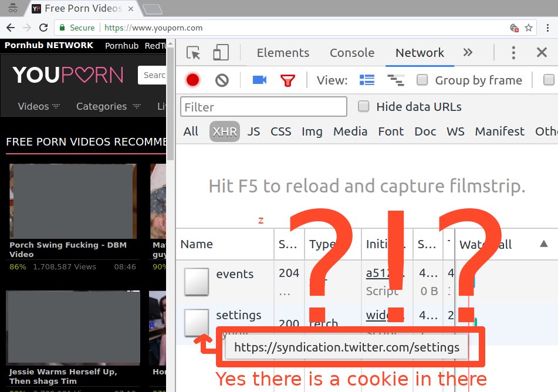Viewport: 558px width, 392px height.
Task: Click the green Secure padlock icon
Action: 62,28
